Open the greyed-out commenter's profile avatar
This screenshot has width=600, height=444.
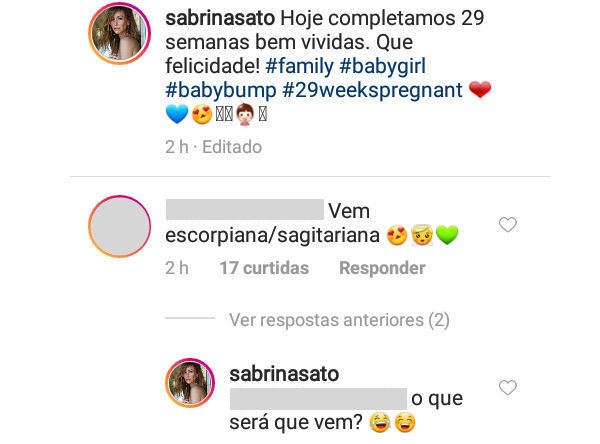tap(119, 226)
